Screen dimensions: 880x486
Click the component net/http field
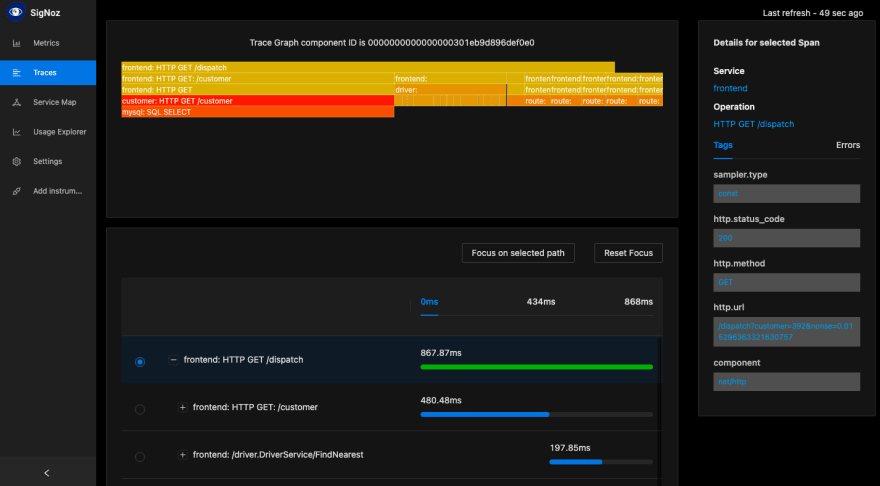point(786,382)
